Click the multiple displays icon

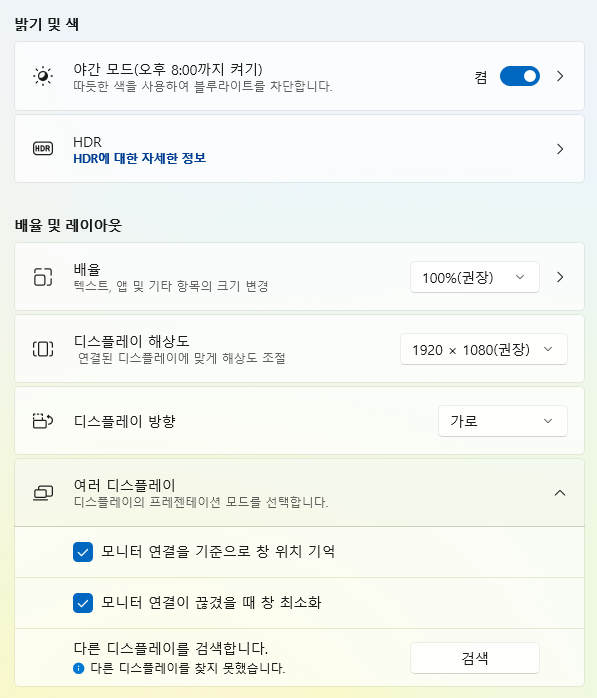[x=43, y=493]
